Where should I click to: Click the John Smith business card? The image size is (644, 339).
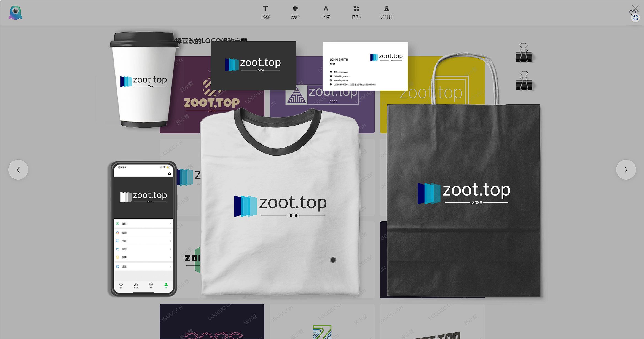pyautogui.click(x=365, y=66)
